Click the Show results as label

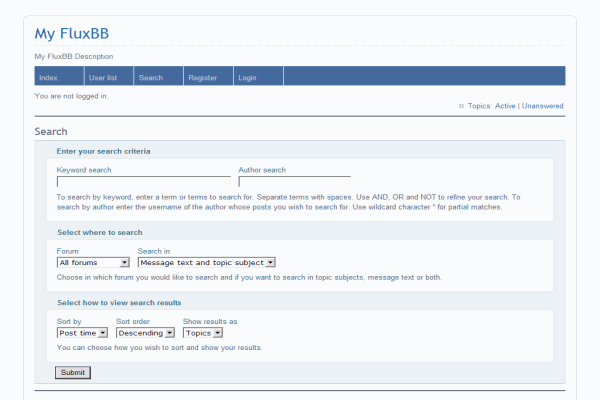click(210, 322)
